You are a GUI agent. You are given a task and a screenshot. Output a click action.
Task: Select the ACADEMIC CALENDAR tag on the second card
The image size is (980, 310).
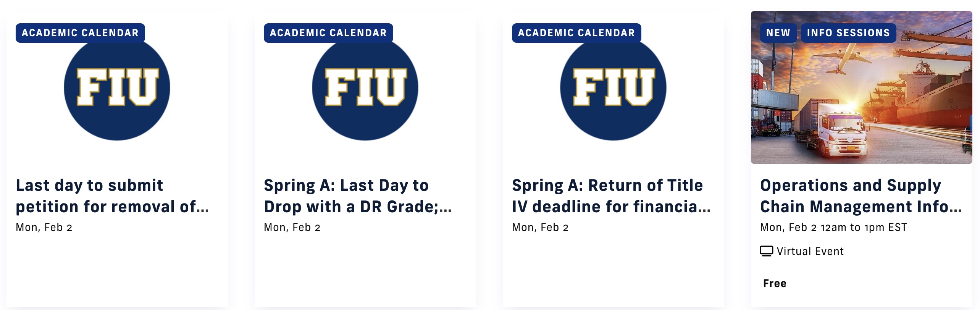(328, 32)
